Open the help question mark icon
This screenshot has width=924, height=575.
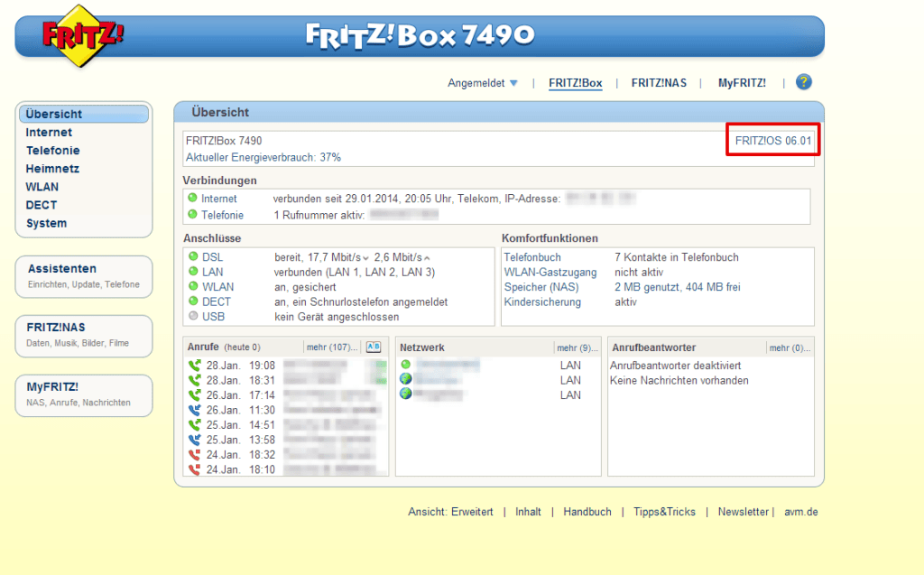[803, 82]
